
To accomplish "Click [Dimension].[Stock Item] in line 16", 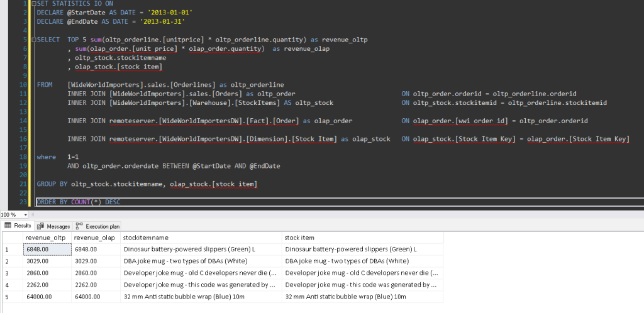I will point(292,139).
